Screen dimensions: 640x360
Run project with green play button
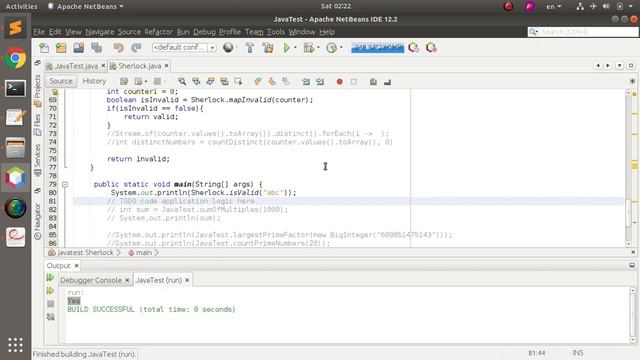tap(286, 48)
